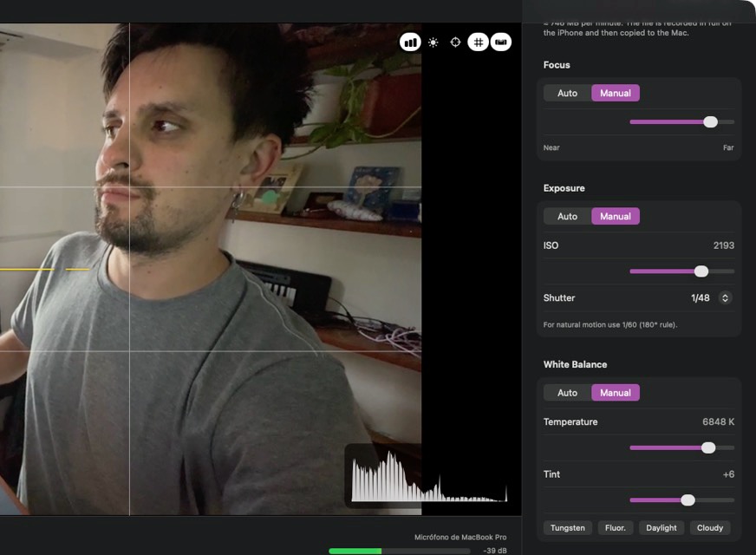Toggle the grid overlay icon
Screen dimensions: 756x555
pyautogui.click(x=478, y=42)
